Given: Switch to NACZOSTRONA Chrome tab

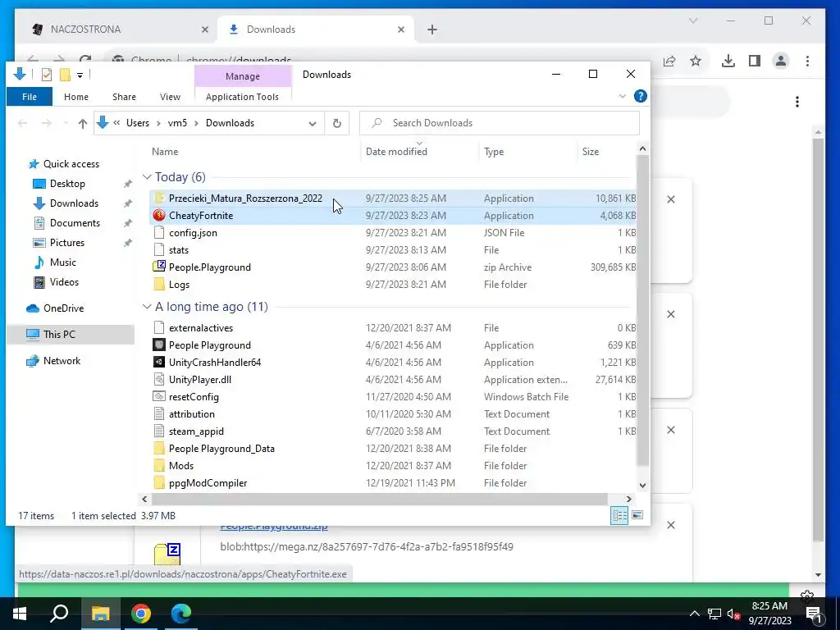Looking at the screenshot, I should 120,30.
